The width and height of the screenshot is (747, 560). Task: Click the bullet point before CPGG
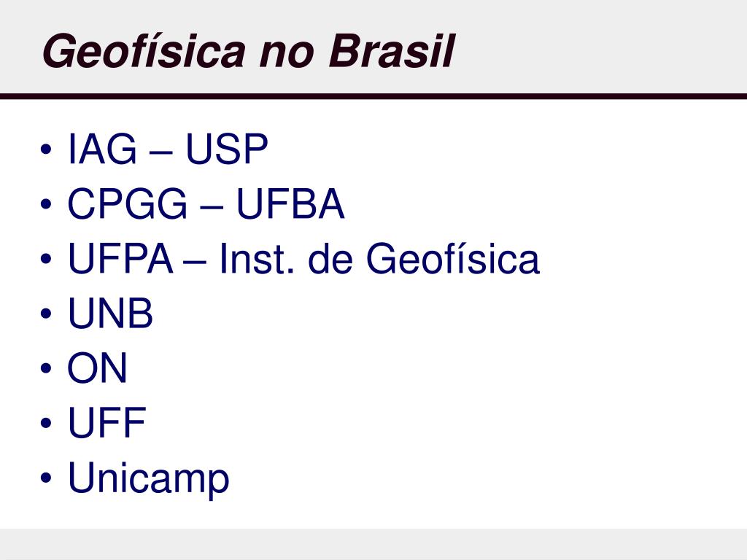pyautogui.click(x=46, y=204)
